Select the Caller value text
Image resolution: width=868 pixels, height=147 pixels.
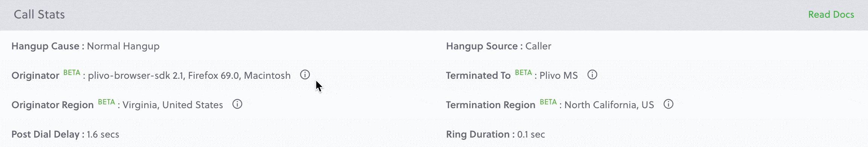[x=538, y=46]
